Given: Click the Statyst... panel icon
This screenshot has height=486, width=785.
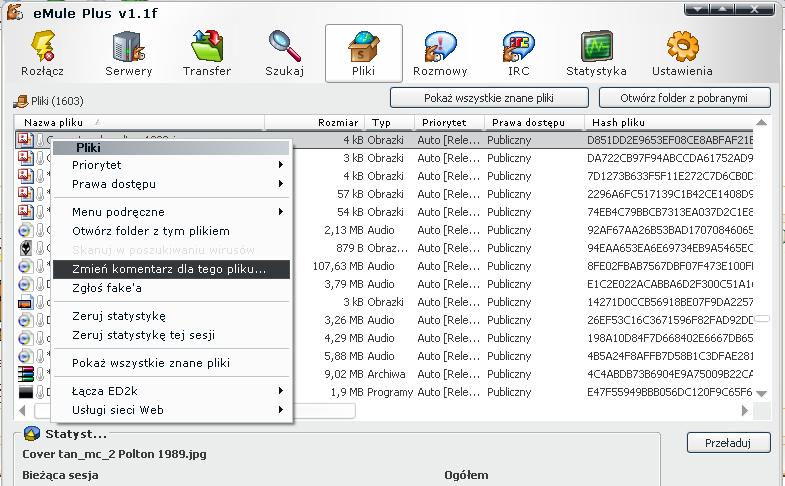Looking at the screenshot, I should pyautogui.click(x=32, y=433).
